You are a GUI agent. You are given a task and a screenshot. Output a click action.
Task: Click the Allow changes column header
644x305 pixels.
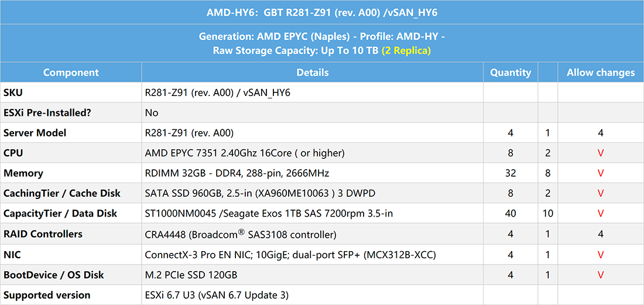tap(601, 72)
